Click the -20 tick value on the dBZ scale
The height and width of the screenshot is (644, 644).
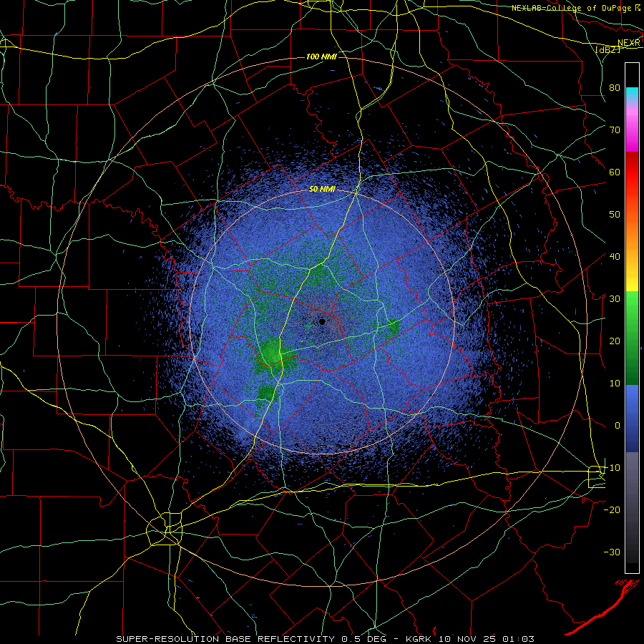tap(612, 510)
